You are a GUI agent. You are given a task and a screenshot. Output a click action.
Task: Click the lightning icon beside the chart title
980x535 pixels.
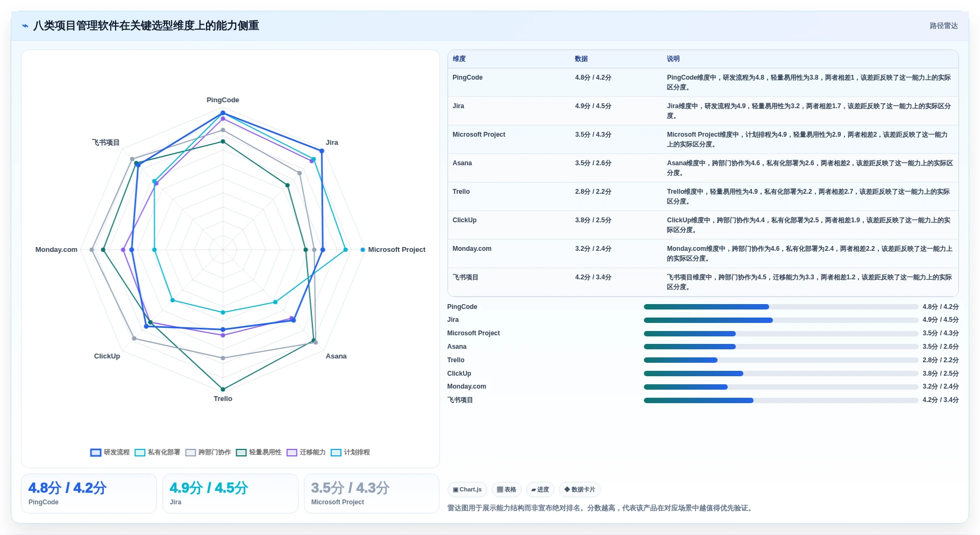click(x=25, y=26)
